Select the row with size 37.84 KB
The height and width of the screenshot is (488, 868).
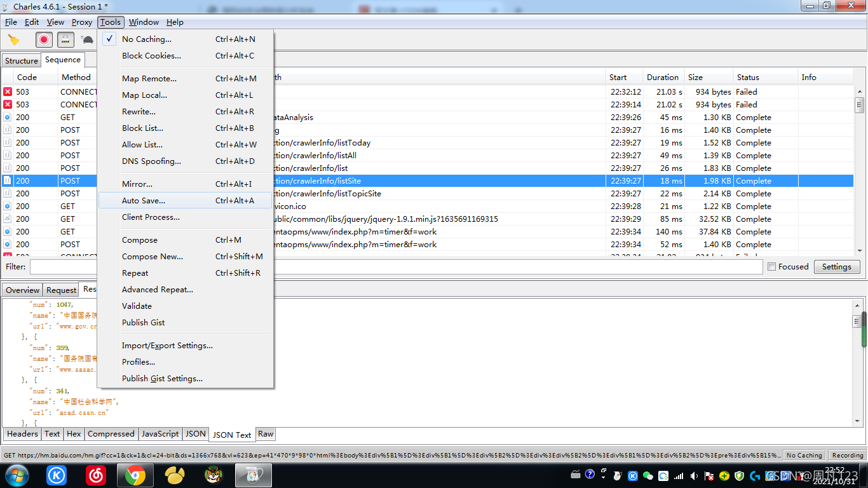click(427, 231)
